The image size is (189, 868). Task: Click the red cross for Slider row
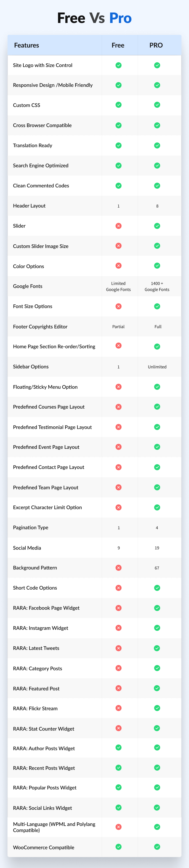click(x=118, y=226)
